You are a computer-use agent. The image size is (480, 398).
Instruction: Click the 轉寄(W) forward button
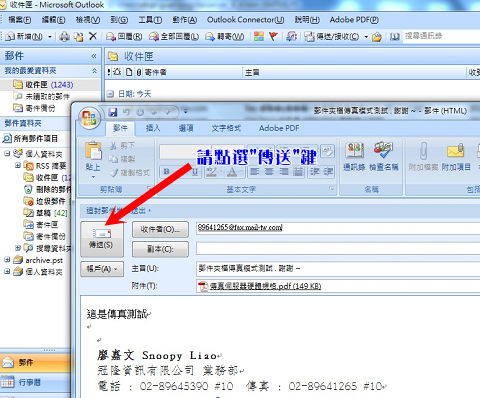point(225,36)
